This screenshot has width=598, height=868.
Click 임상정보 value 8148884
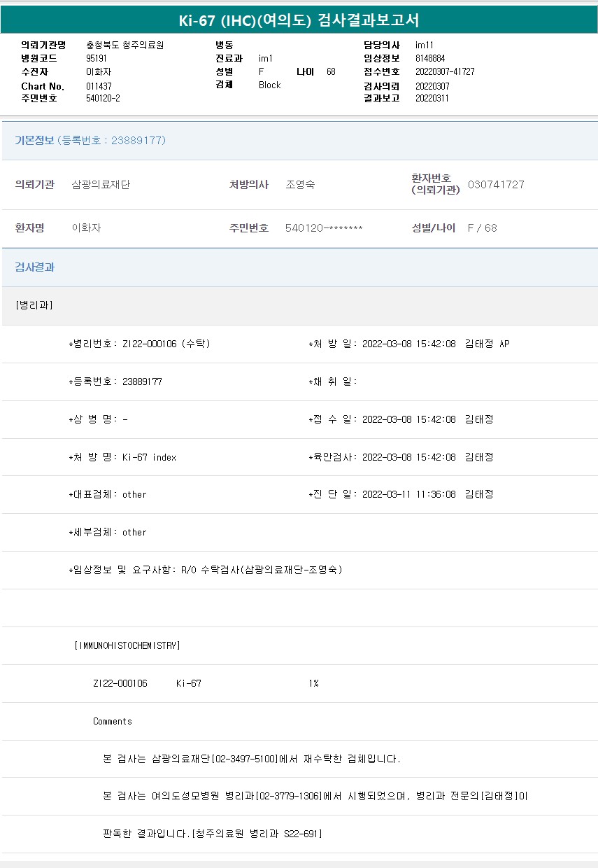[x=430, y=58]
